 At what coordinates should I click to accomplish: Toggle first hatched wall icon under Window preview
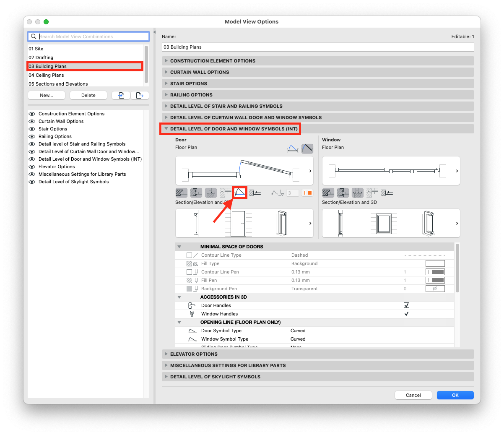[x=328, y=193]
